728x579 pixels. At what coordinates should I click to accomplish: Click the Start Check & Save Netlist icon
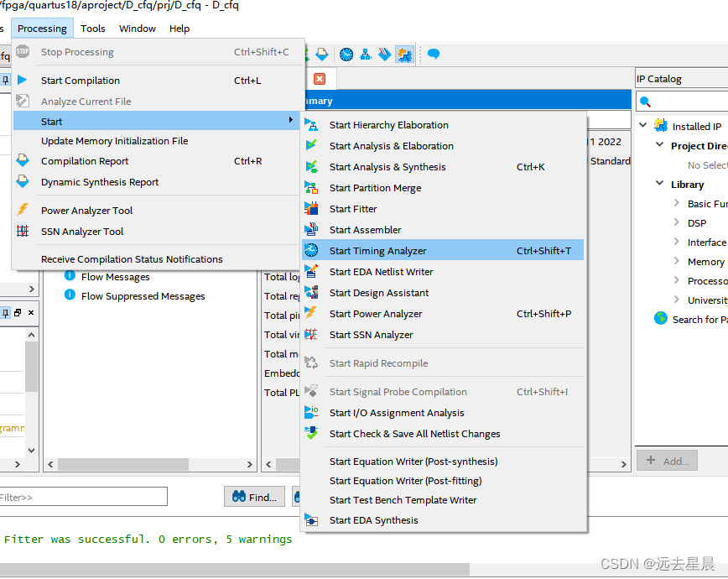coord(311,433)
